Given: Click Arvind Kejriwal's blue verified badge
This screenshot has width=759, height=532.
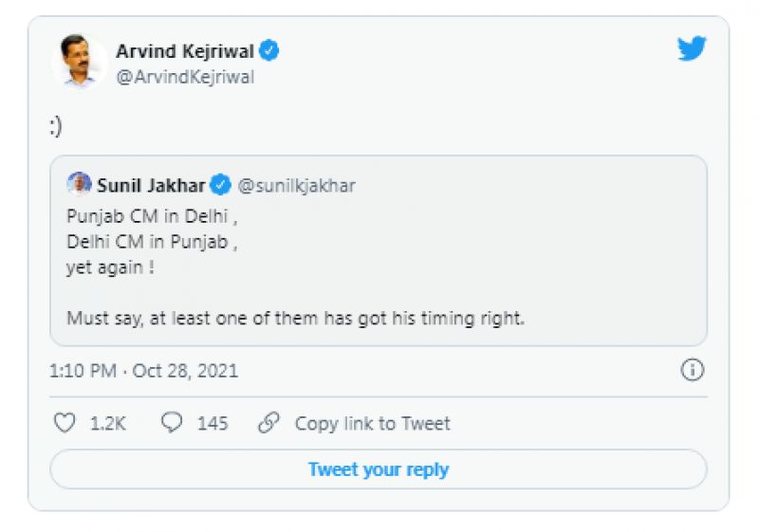Looking at the screenshot, I should tap(269, 51).
